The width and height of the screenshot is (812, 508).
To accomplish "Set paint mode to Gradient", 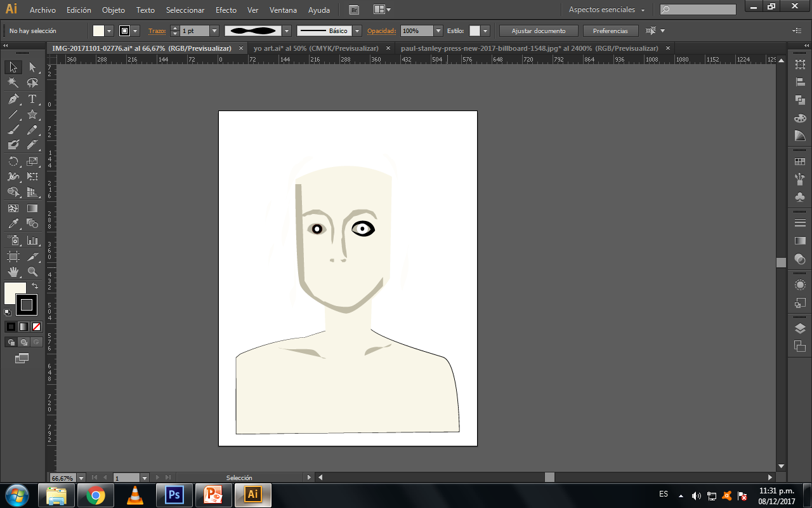I will click(23, 326).
